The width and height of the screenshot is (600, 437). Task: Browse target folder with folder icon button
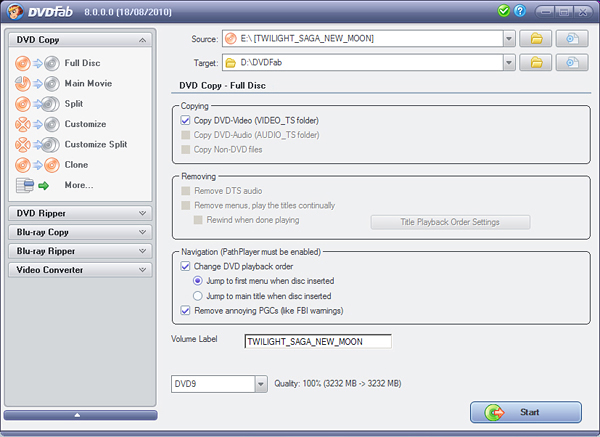536,62
